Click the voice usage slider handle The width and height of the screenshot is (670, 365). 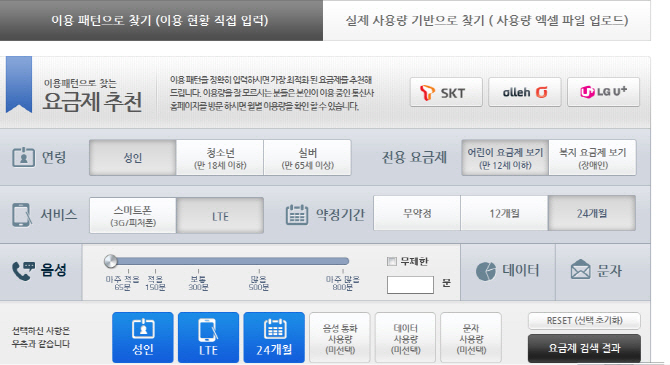111,261
